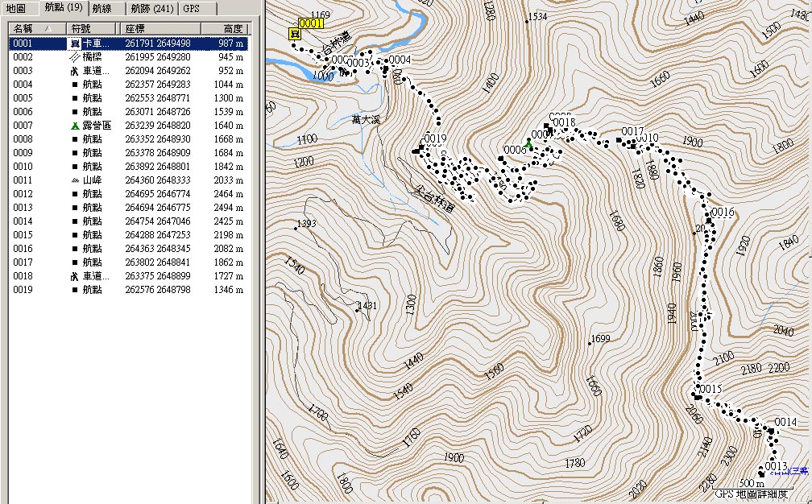This screenshot has width=812, height=504.
Task: Click the 0016 waypoint label on the map
Action: 723,212
